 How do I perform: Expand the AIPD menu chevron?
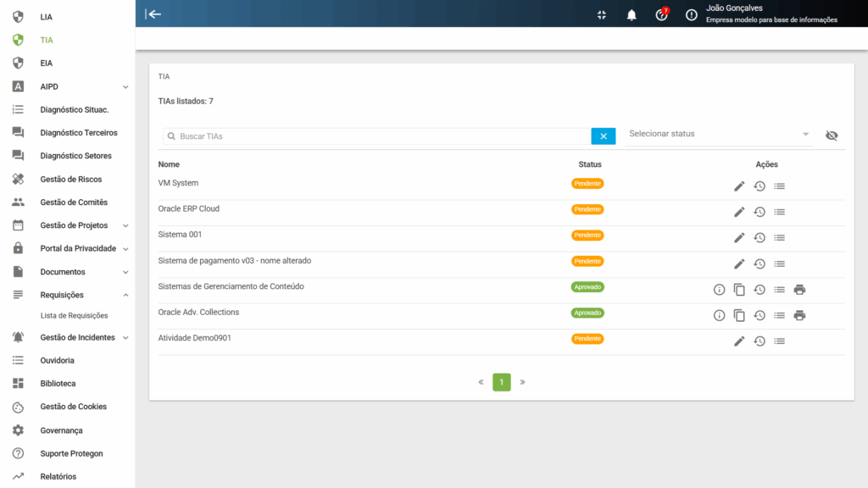point(125,87)
